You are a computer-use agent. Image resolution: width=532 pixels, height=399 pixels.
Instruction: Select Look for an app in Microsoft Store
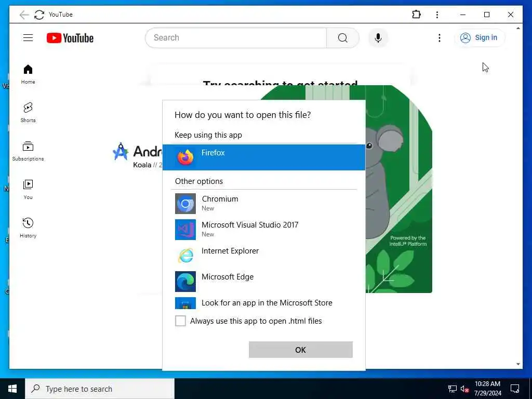click(x=264, y=303)
